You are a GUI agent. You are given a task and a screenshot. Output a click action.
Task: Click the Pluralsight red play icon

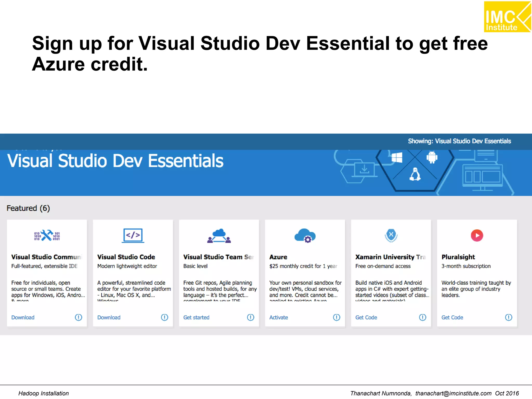click(x=477, y=236)
